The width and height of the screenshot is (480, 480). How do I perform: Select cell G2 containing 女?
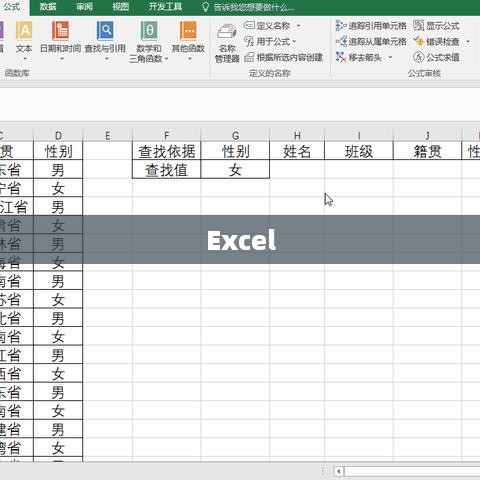click(x=235, y=170)
